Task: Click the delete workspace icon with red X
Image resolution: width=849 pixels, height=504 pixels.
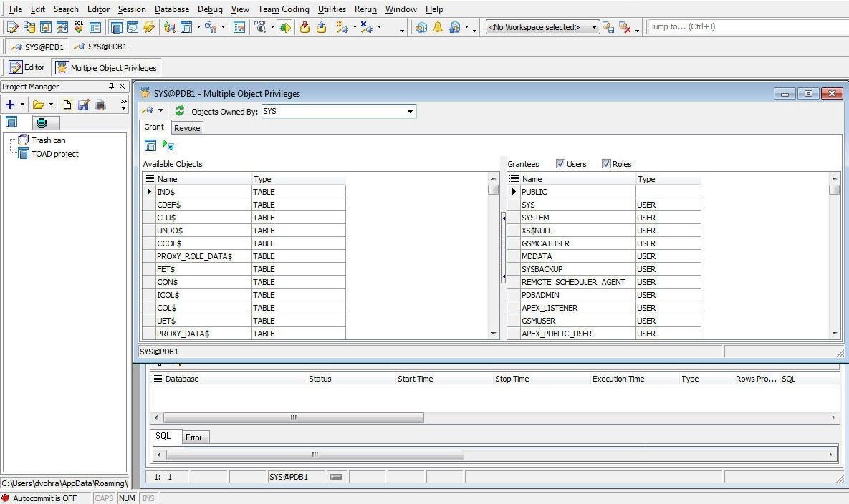Action: point(624,27)
